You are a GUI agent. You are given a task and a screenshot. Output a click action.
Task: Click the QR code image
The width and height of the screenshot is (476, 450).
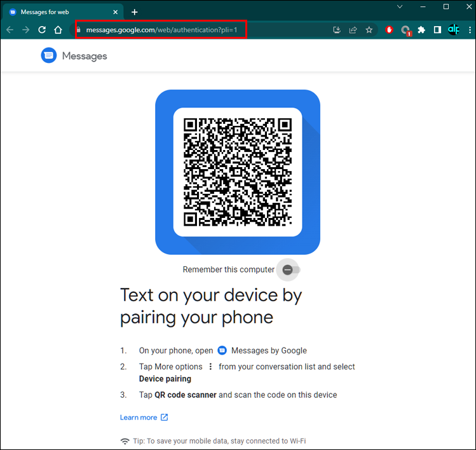(x=238, y=172)
